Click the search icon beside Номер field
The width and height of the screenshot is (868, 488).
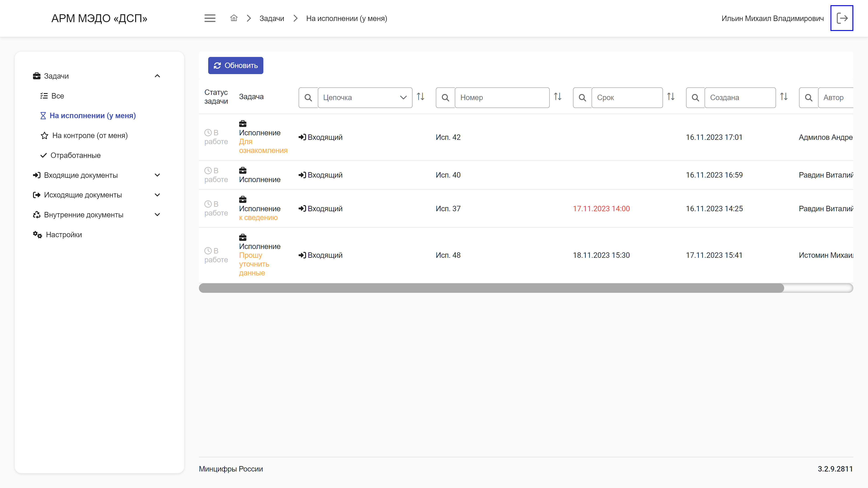point(445,98)
